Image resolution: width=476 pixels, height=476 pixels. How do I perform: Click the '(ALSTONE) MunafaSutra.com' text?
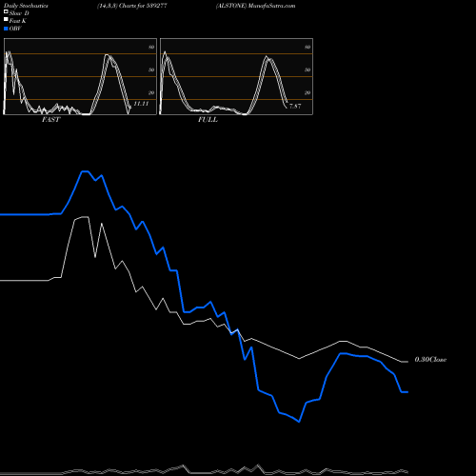pos(255,6)
